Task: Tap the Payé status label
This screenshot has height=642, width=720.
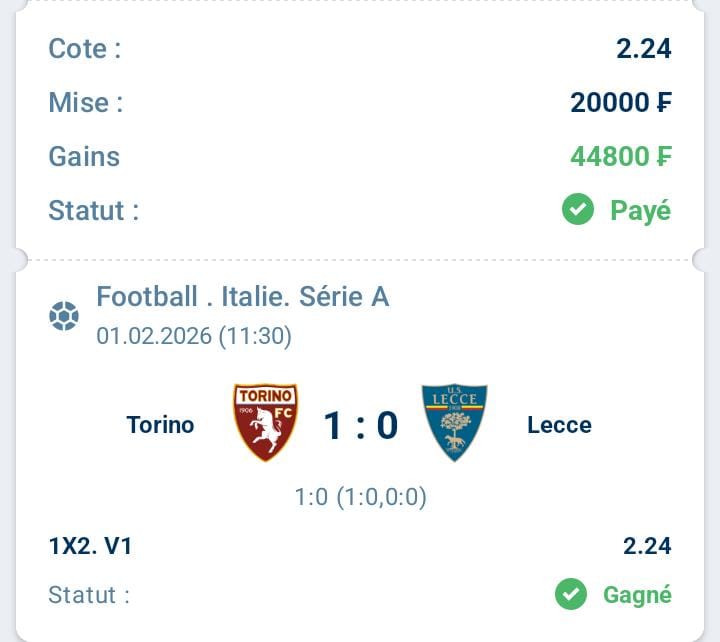Action: (x=641, y=211)
